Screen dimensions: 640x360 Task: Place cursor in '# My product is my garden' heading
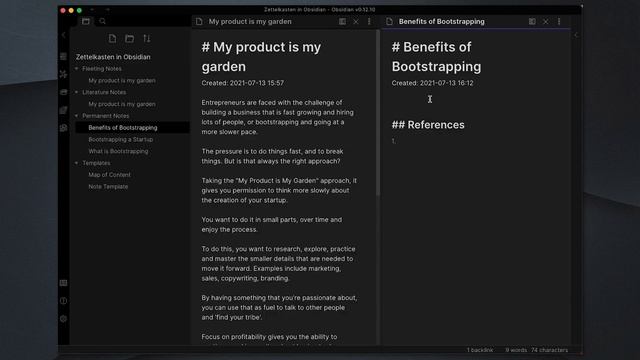pyautogui.click(x=261, y=57)
